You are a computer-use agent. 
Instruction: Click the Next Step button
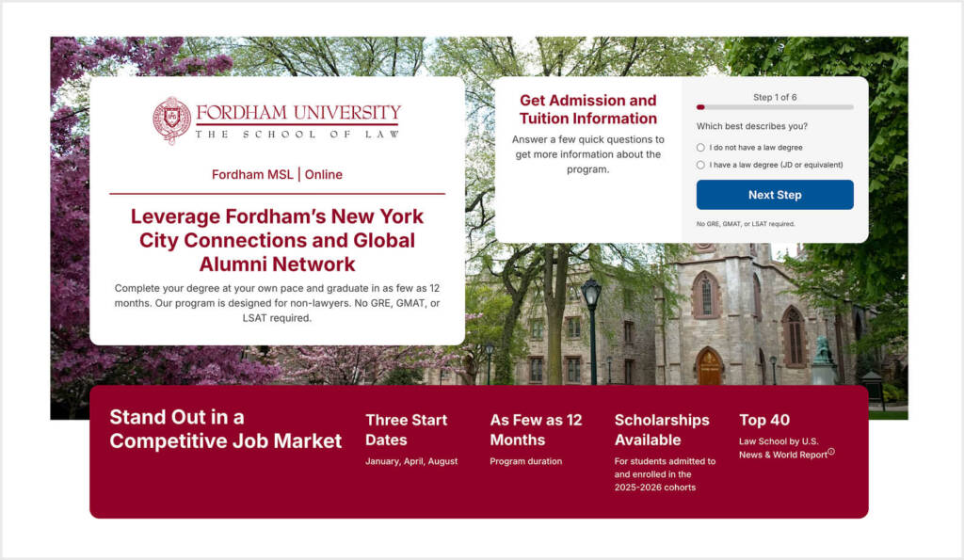point(775,195)
